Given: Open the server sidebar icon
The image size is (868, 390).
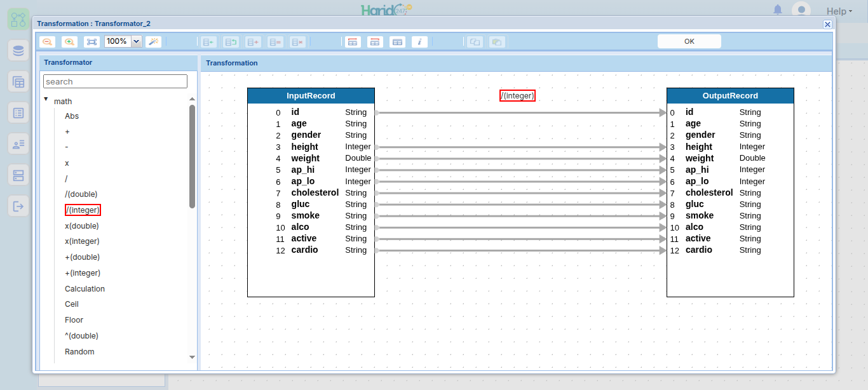Looking at the screenshot, I should (x=18, y=175).
